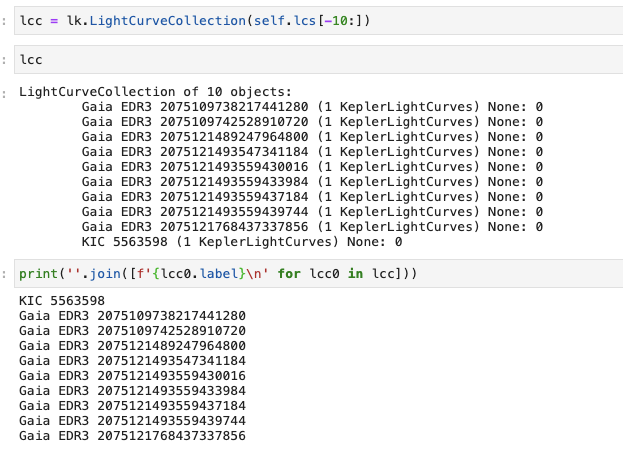623x449 pixels.
Task: Click 'LightCurveCollection of 10 objects:' output header
Action: point(155,92)
